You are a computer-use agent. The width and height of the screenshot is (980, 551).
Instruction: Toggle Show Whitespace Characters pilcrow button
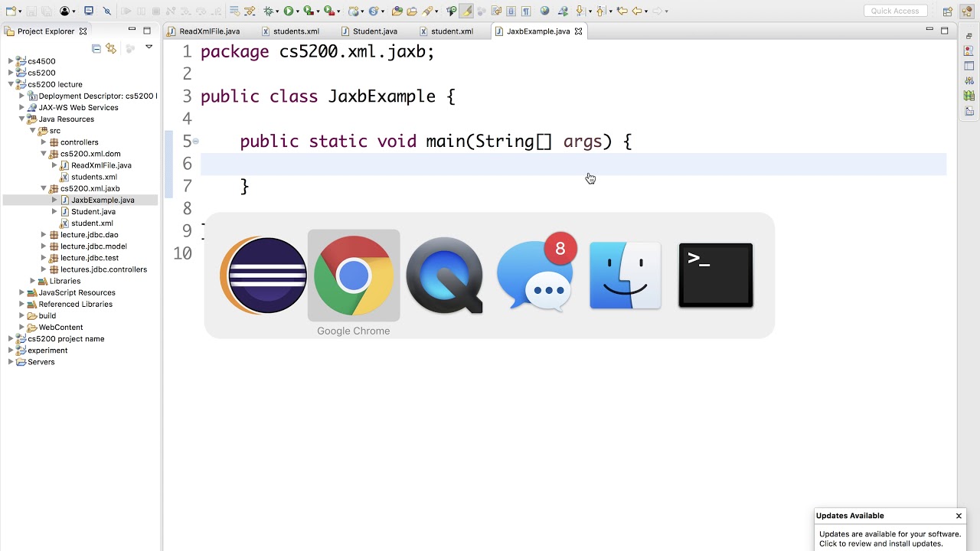pyautogui.click(x=526, y=11)
